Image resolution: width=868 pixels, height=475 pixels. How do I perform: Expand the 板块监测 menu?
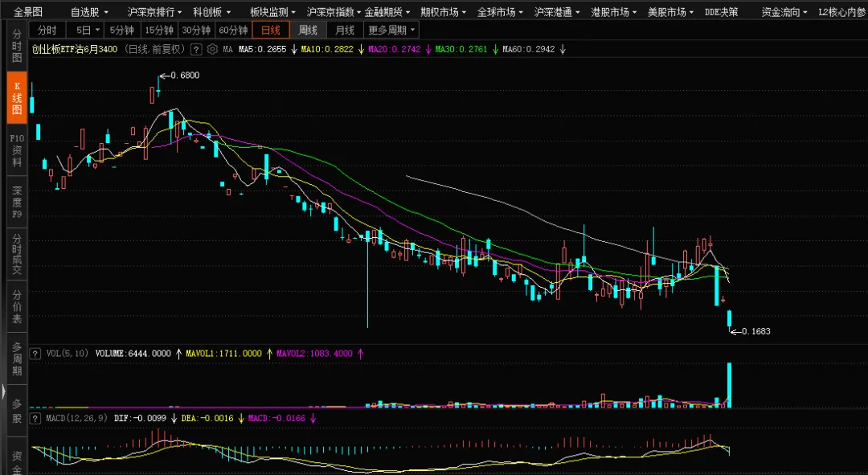272,11
